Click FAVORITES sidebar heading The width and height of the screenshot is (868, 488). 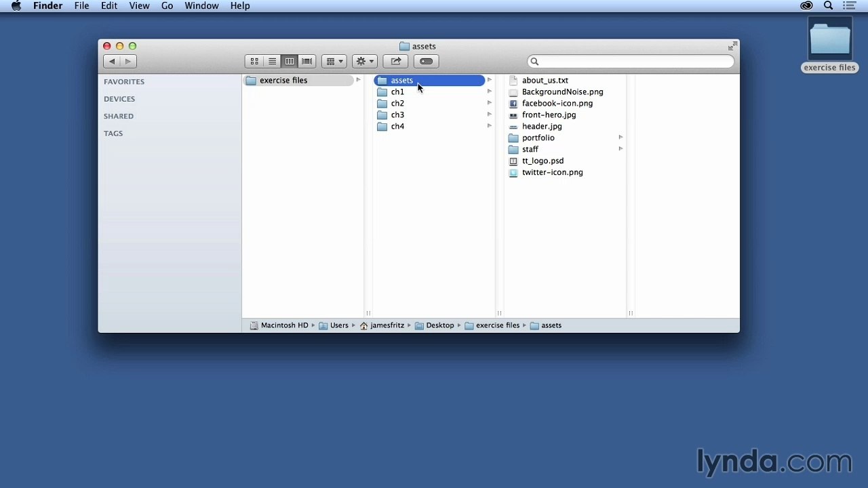coord(124,81)
